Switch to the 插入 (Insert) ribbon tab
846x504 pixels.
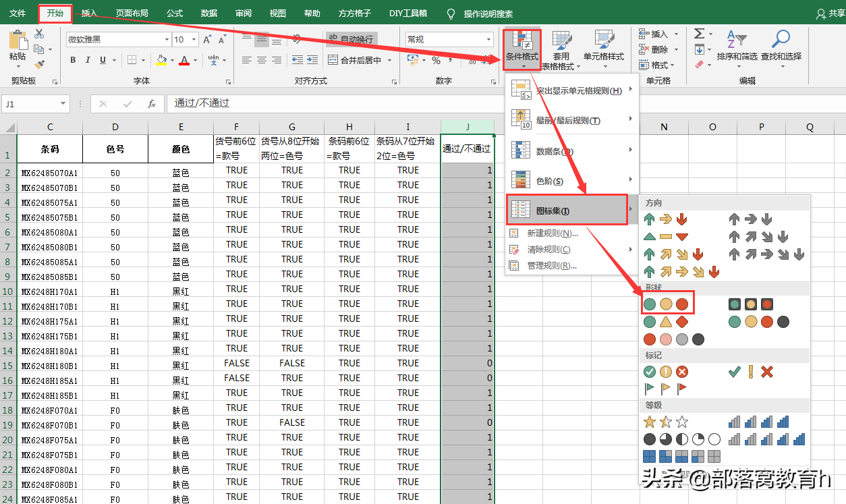click(x=89, y=13)
